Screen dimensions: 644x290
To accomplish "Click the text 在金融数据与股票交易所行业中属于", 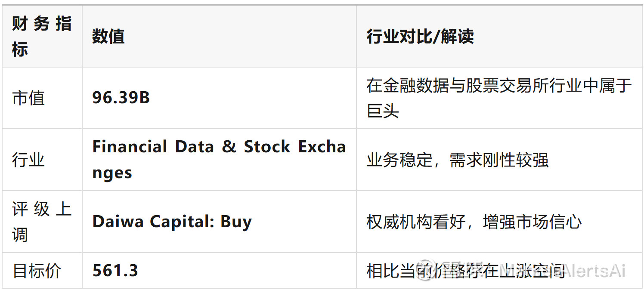I will click(x=499, y=86).
